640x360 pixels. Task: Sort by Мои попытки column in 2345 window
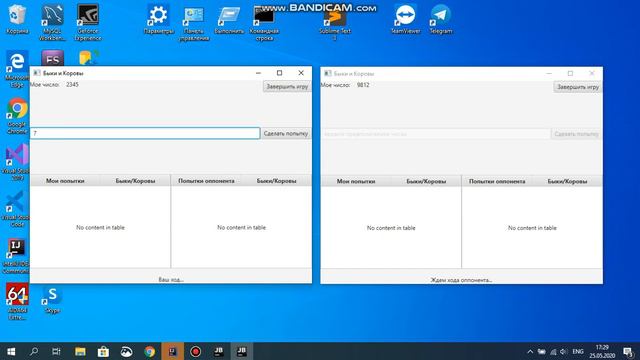pyautogui.click(x=65, y=181)
